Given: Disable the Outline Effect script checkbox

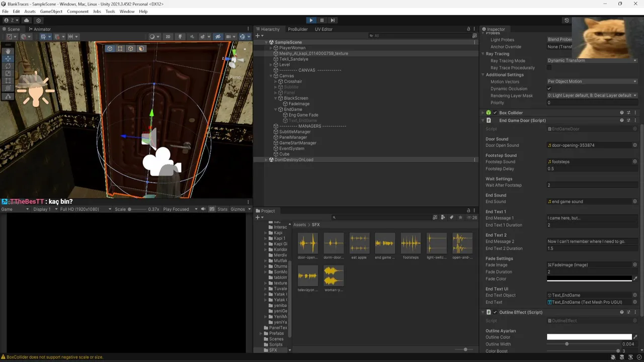Looking at the screenshot, I should (x=495, y=312).
